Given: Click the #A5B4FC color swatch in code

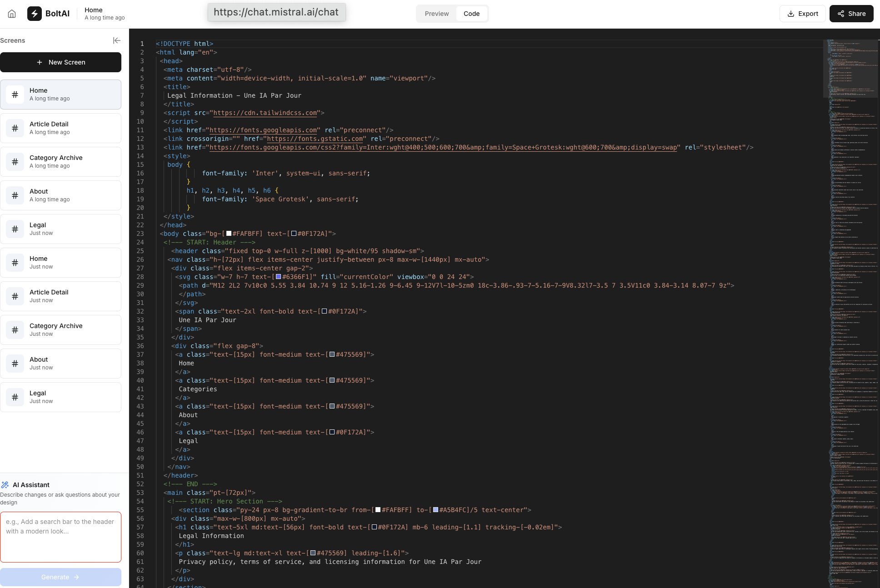Looking at the screenshot, I should pyautogui.click(x=436, y=510).
